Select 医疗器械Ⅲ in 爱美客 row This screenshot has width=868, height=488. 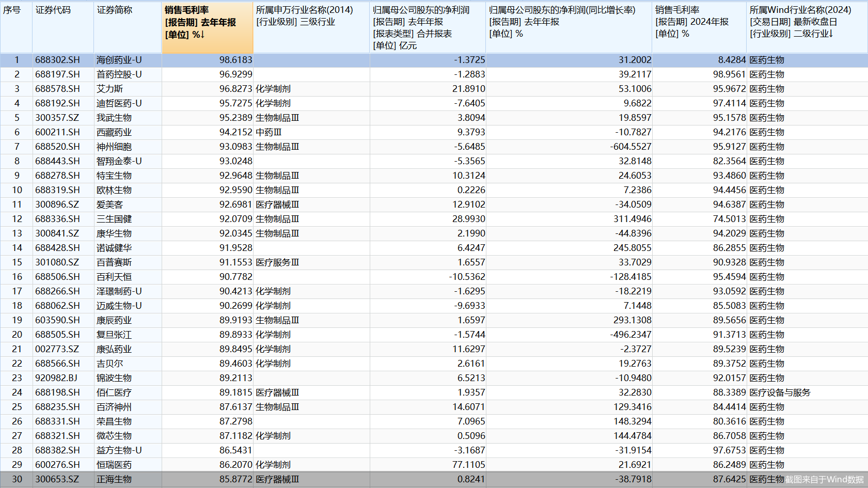tap(277, 204)
